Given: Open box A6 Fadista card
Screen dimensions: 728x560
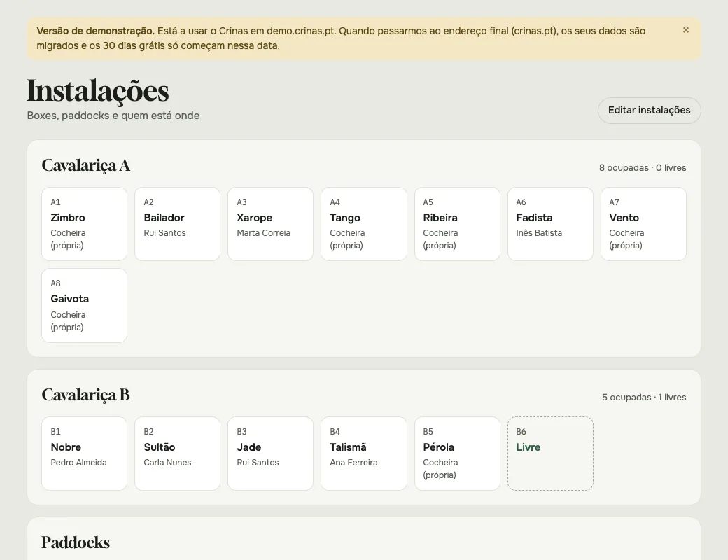Looking at the screenshot, I should (550, 224).
